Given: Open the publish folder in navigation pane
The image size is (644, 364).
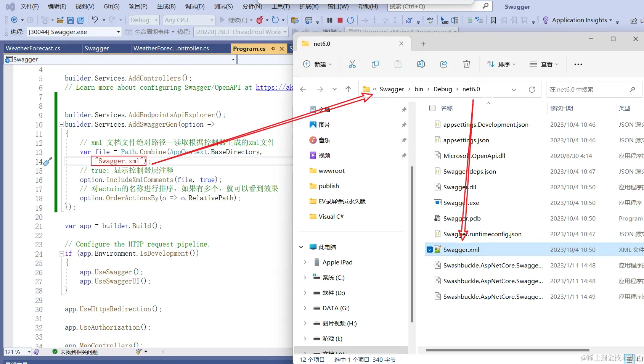Looking at the screenshot, I should click(x=329, y=186).
